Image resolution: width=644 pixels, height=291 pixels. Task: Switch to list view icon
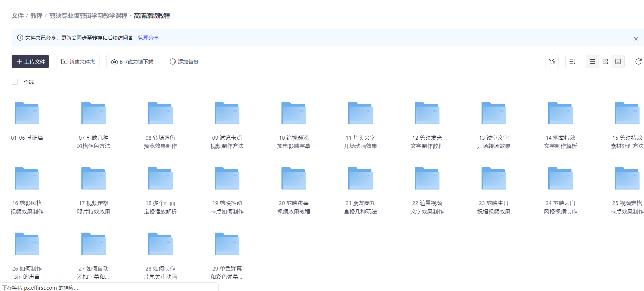pyautogui.click(x=592, y=61)
